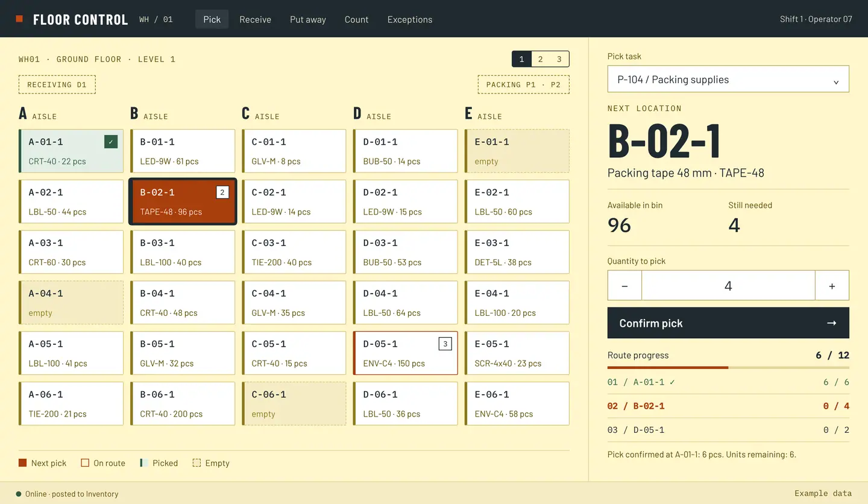Select the empty bin C-06-1

[294, 404]
